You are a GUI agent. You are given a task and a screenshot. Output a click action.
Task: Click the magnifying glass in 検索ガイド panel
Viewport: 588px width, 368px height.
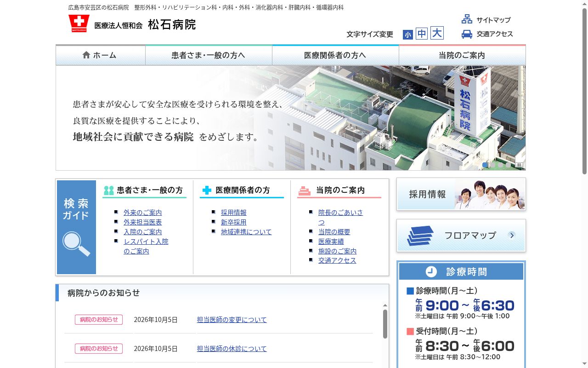(x=76, y=244)
